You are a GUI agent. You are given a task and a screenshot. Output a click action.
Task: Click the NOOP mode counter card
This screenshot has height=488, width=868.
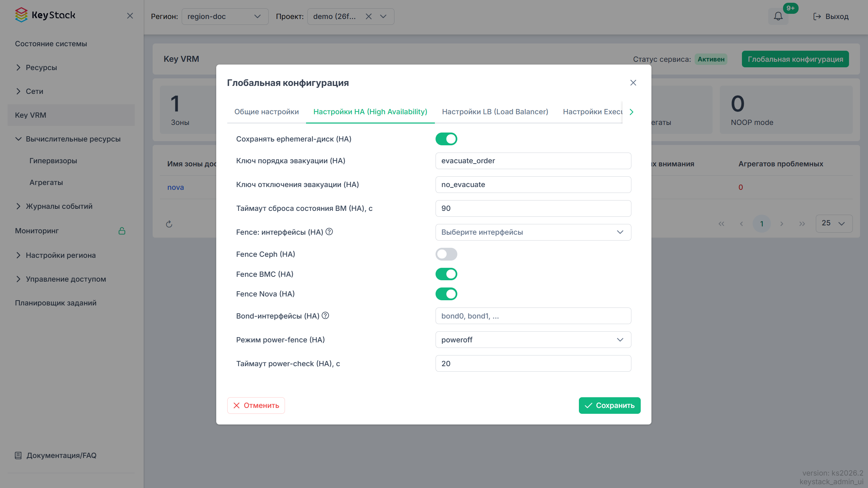pos(786,110)
